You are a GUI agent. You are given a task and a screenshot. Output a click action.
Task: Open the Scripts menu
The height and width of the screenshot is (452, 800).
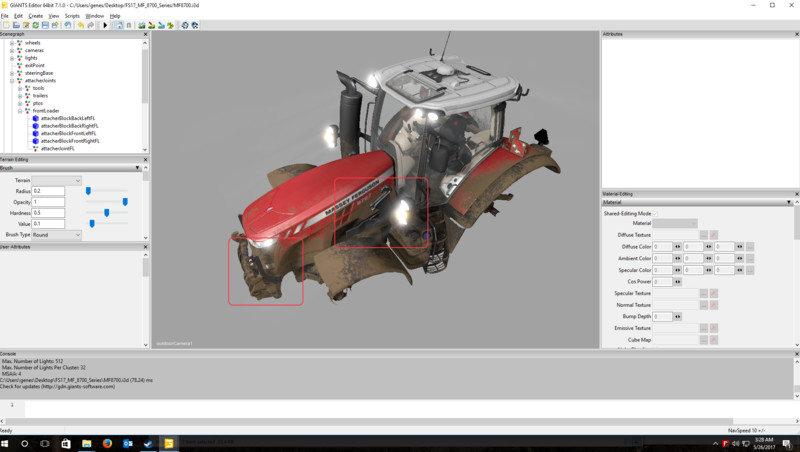(x=70, y=16)
